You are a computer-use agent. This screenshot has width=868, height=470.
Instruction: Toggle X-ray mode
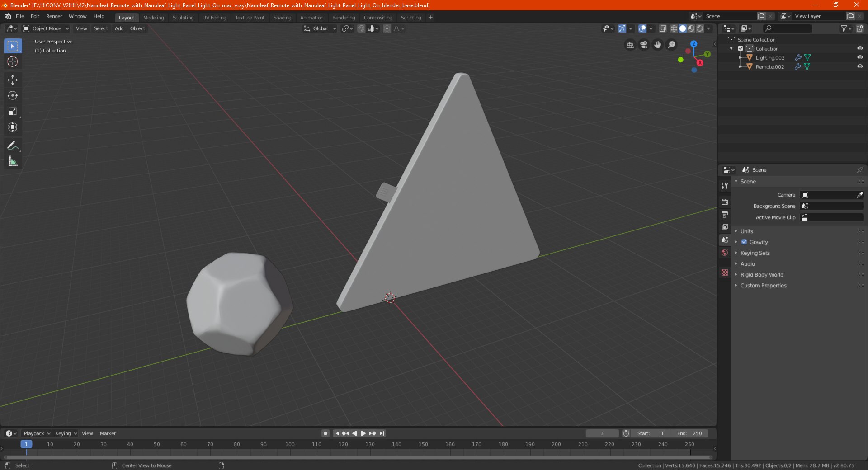(662, 28)
